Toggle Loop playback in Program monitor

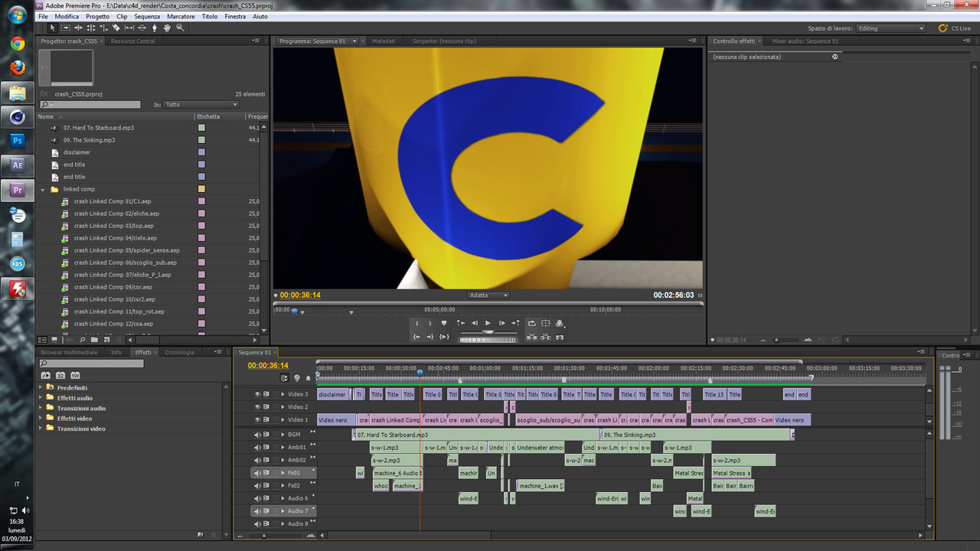point(532,323)
